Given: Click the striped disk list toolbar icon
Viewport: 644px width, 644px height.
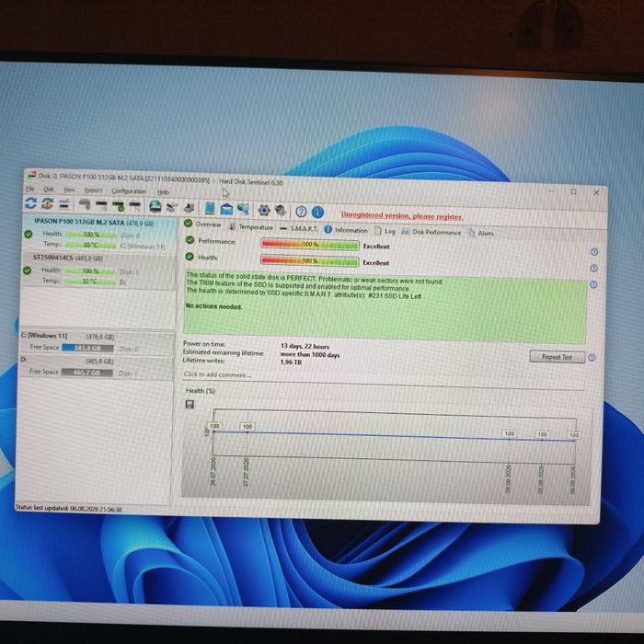Looking at the screenshot, I should click(x=64, y=203).
